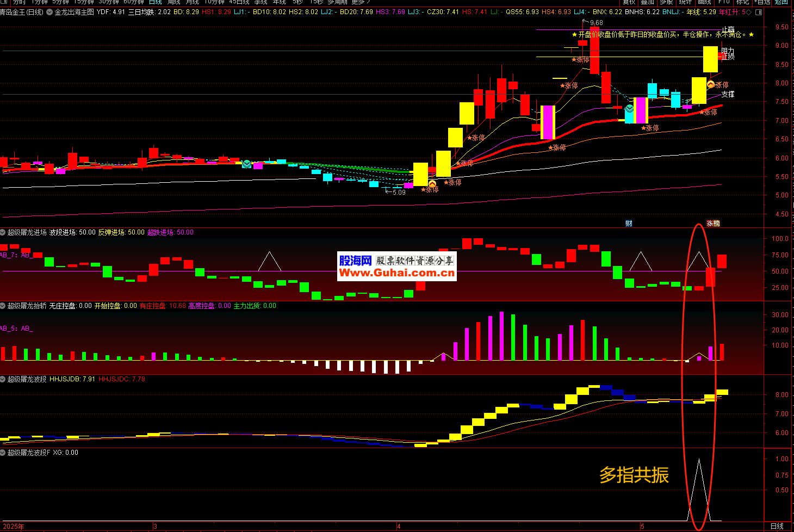The height and width of the screenshot is (532, 794).
Task: Add stock via +自选 button
Action: [762, 2]
